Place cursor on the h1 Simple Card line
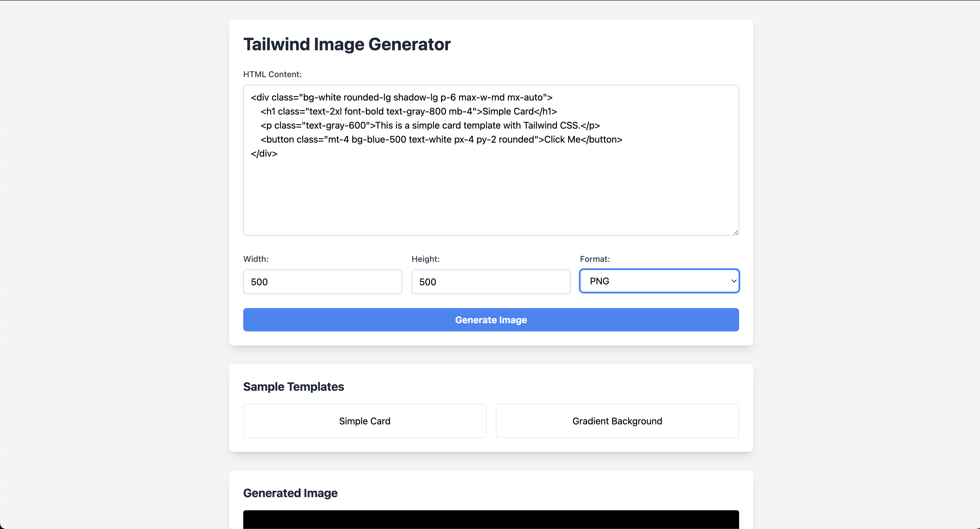 pyautogui.click(x=409, y=111)
